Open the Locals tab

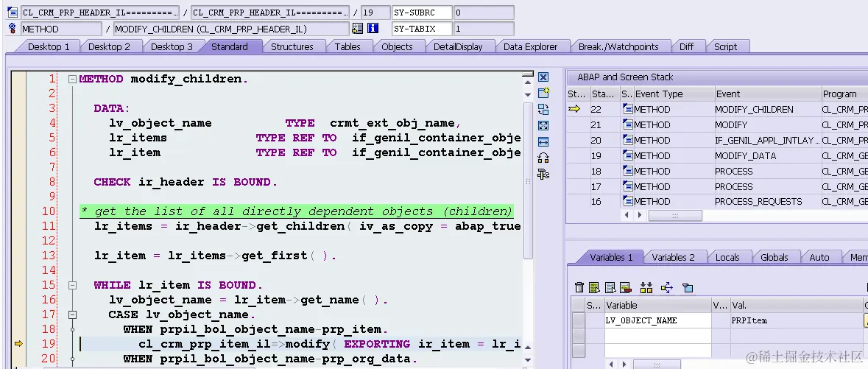[x=727, y=257]
